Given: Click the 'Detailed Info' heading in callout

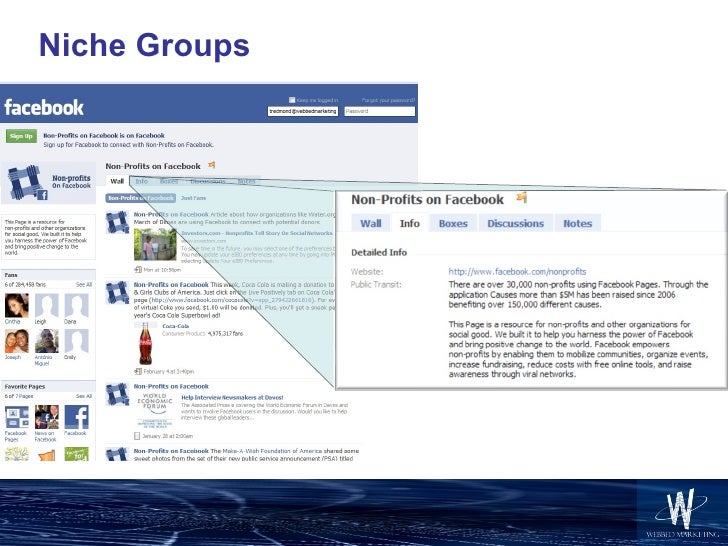Looking at the screenshot, I should [x=379, y=252].
